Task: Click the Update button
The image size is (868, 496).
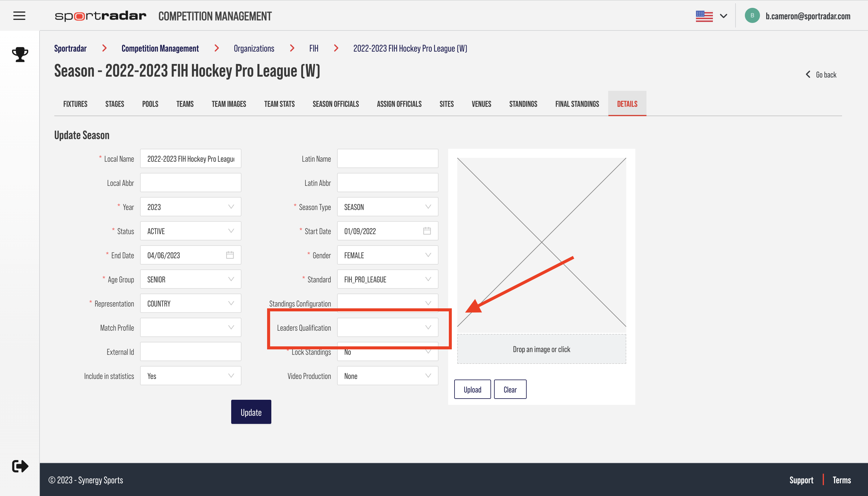Action: (251, 412)
